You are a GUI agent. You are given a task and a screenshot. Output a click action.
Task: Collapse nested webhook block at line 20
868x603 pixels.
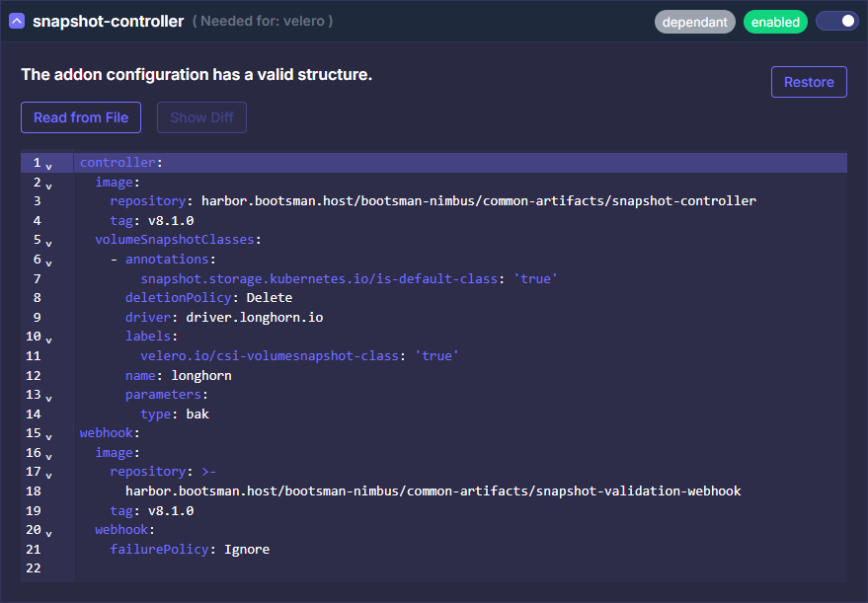(x=49, y=532)
